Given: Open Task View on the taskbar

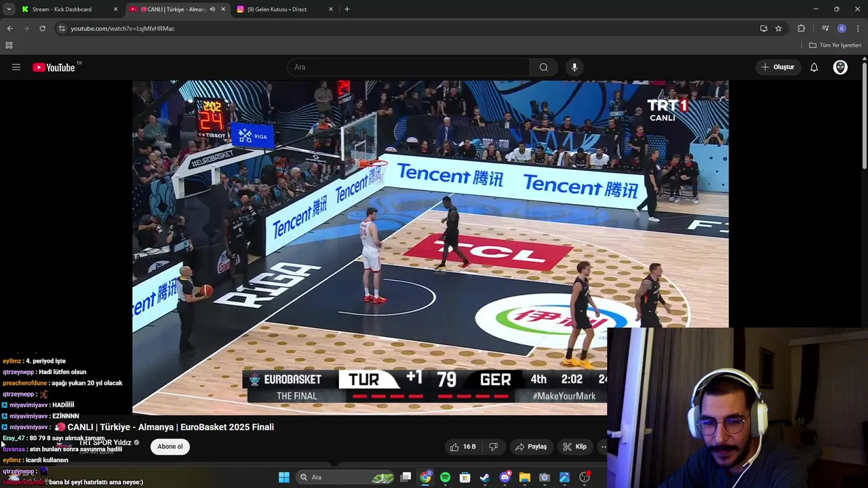Looking at the screenshot, I should coord(406,477).
